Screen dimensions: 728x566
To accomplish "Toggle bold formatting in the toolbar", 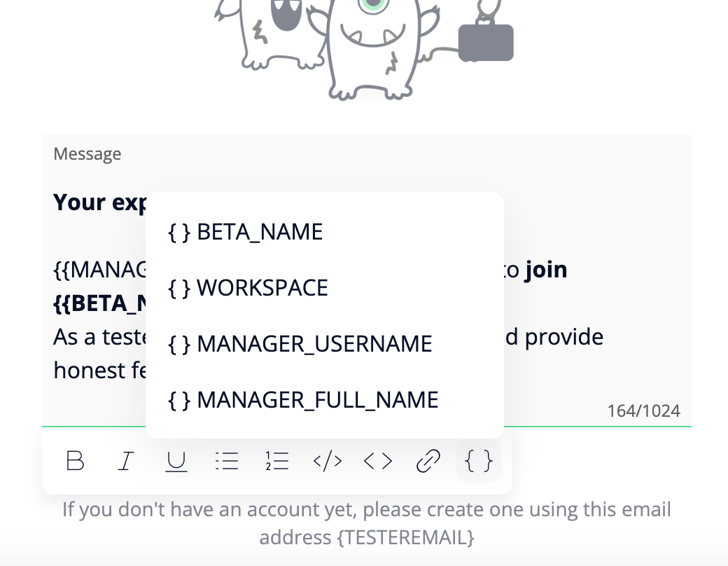I will click(x=75, y=461).
